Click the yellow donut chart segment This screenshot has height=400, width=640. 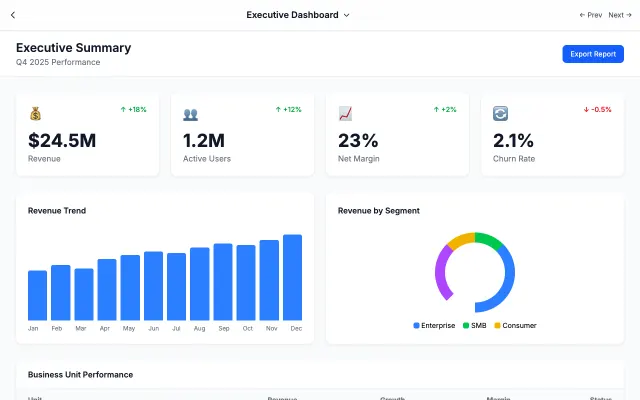461,239
